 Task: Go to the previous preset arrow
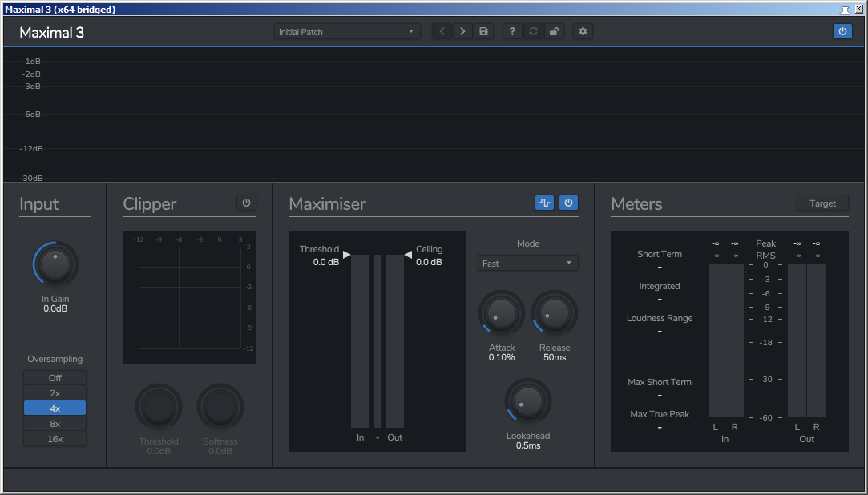(442, 31)
